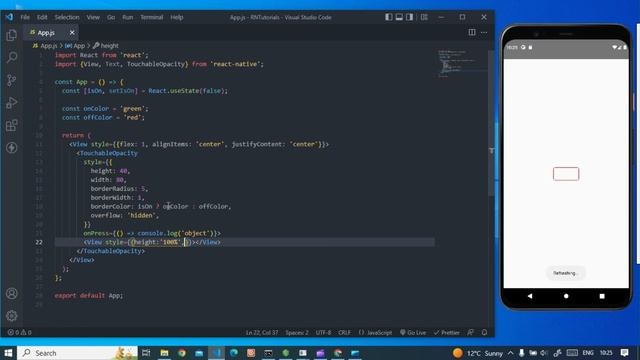Viewport: 640px width, 360px height.
Task: Tap the Back button on emulator
Action: click(530, 296)
